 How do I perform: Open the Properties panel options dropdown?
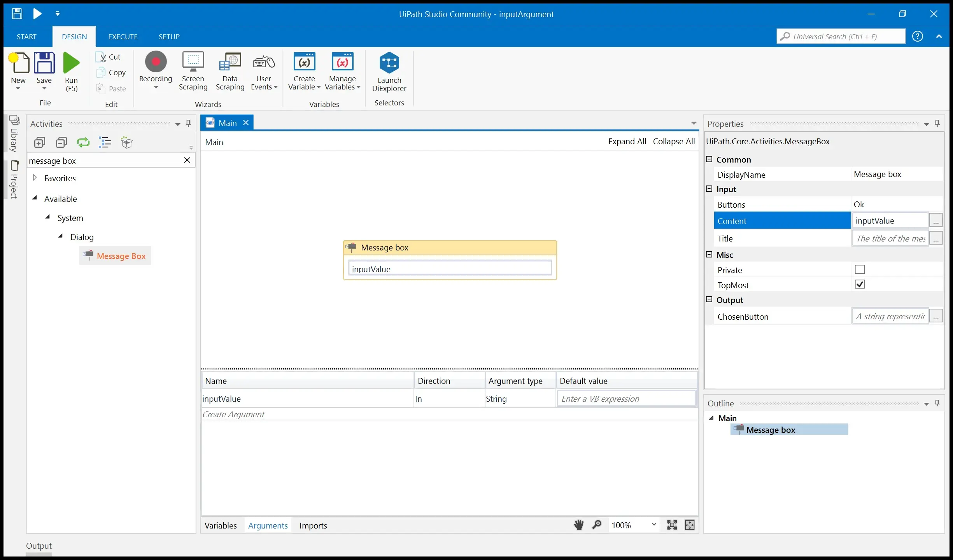(x=927, y=124)
